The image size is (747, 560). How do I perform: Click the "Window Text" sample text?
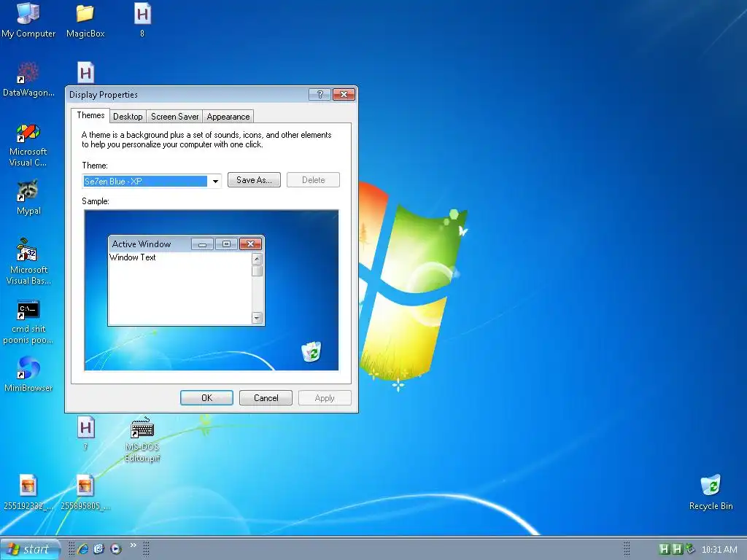[133, 257]
